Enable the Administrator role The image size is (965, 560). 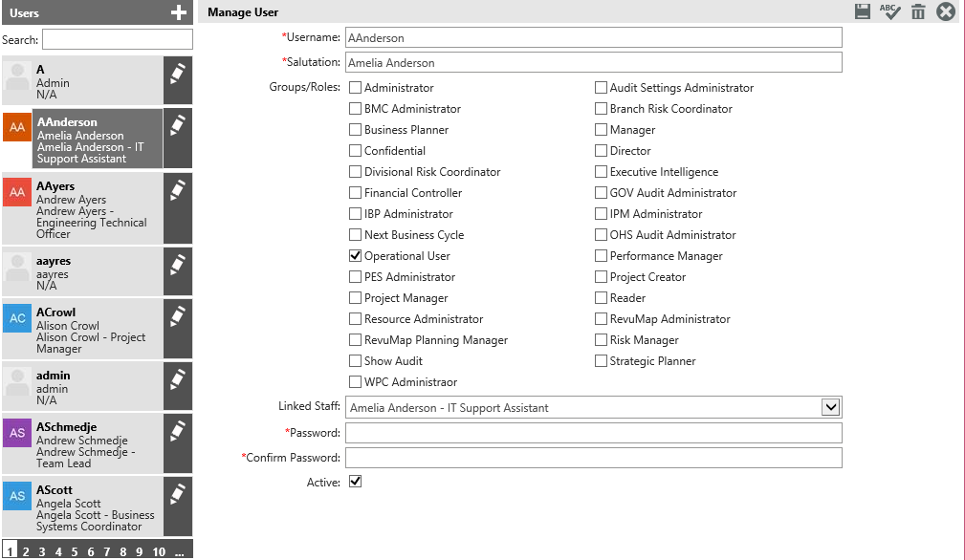(x=355, y=87)
